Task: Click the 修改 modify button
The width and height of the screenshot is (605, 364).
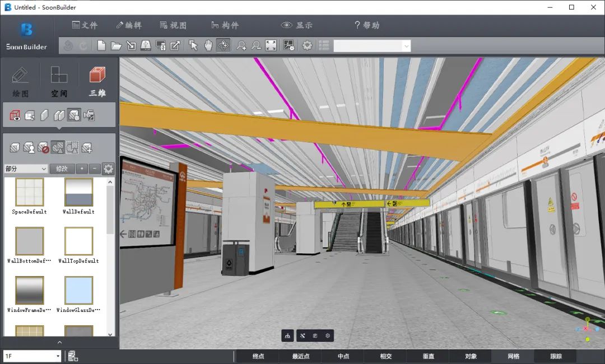Action: pyautogui.click(x=62, y=169)
